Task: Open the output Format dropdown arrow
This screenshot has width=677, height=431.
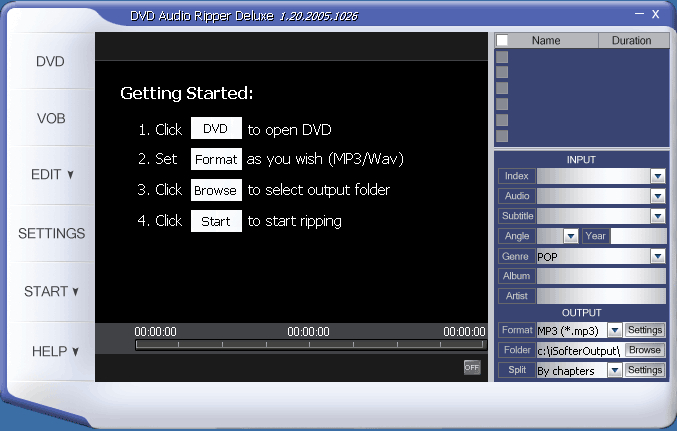Action: [614, 330]
